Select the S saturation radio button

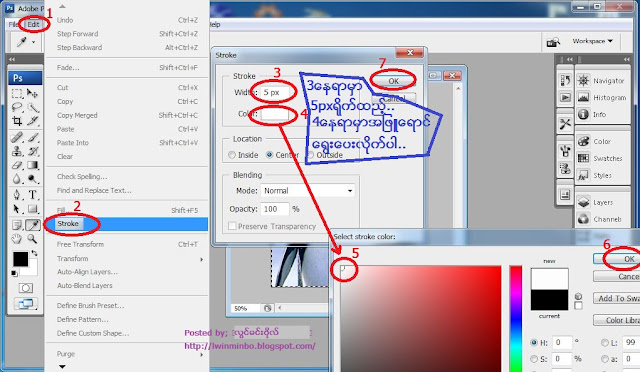coord(534,359)
